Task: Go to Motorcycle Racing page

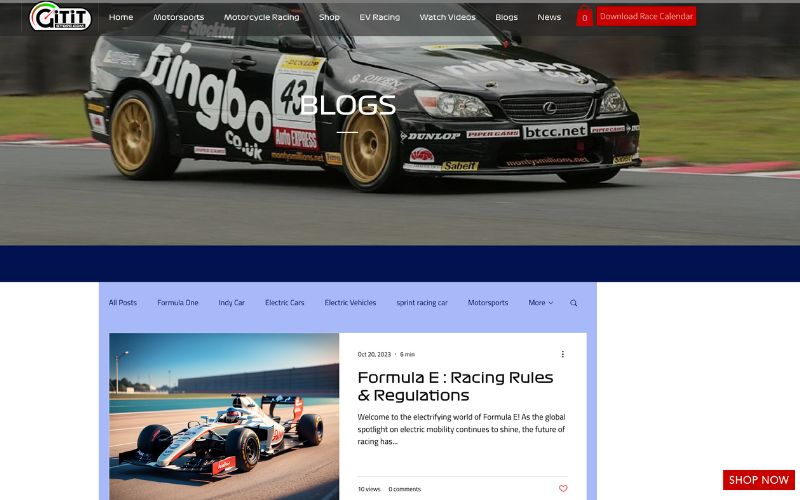Action: click(x=262, y=17)
